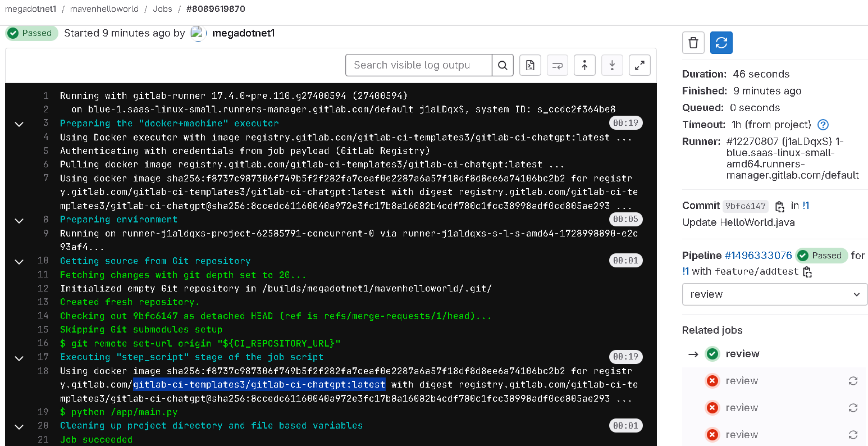This screenshot has width=868, height=446.
Task: Jump to top of log with the up-arrow icon
Action: pos(584,65)
